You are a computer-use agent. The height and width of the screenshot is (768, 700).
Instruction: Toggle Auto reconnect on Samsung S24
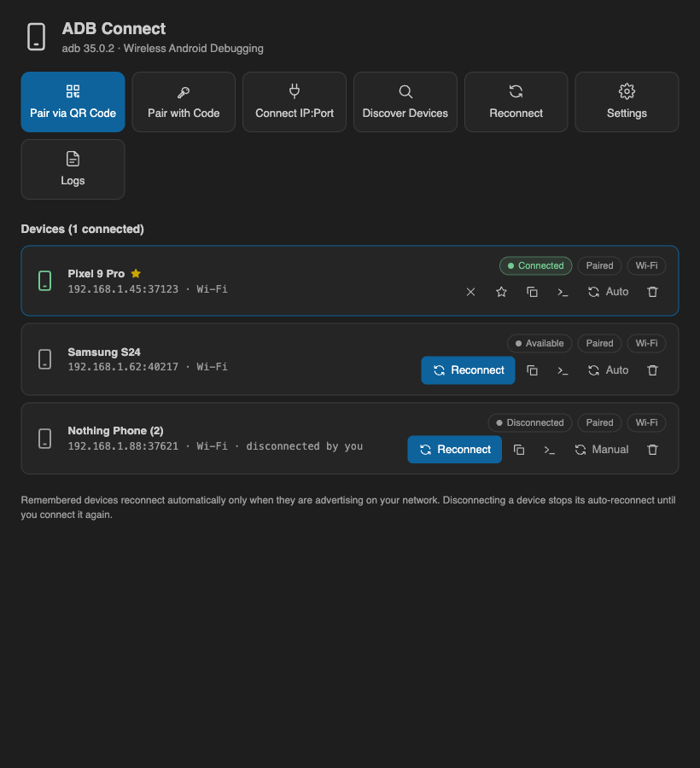click(x=608, y=370)
